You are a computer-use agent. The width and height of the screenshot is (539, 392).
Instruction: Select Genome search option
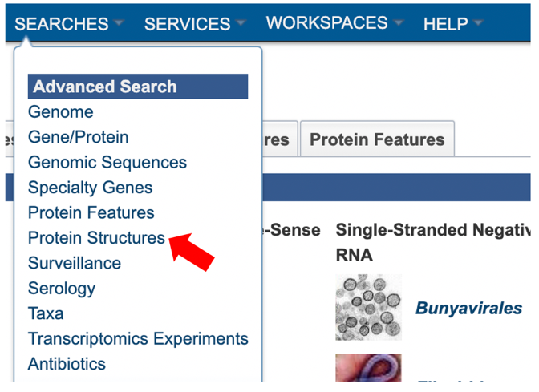(61, 112)
